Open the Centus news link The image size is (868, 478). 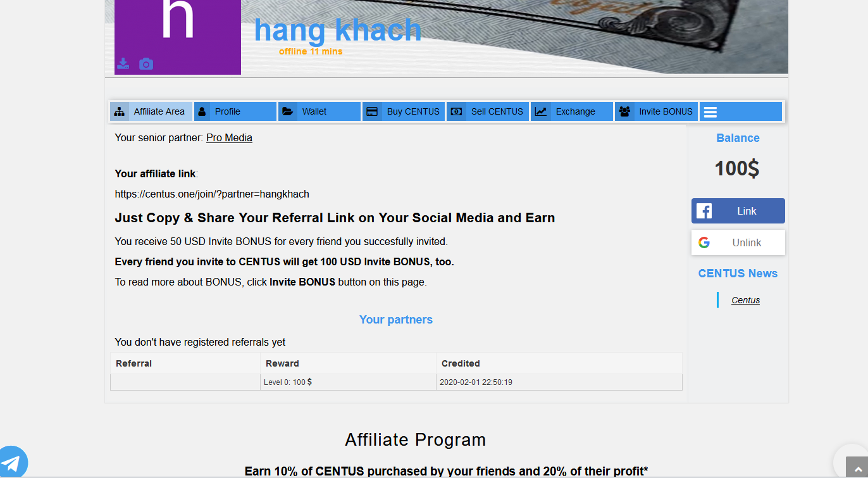coord(746,300)
